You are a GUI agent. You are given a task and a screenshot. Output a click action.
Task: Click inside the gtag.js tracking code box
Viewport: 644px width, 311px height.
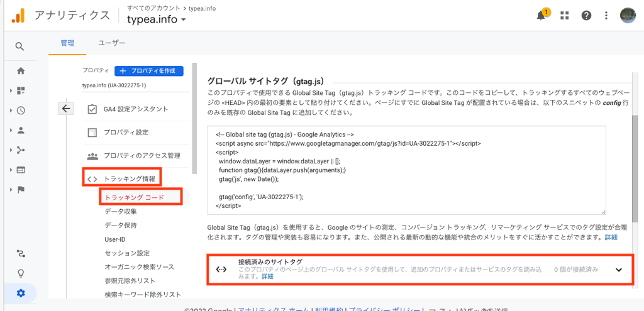point(406,170)
